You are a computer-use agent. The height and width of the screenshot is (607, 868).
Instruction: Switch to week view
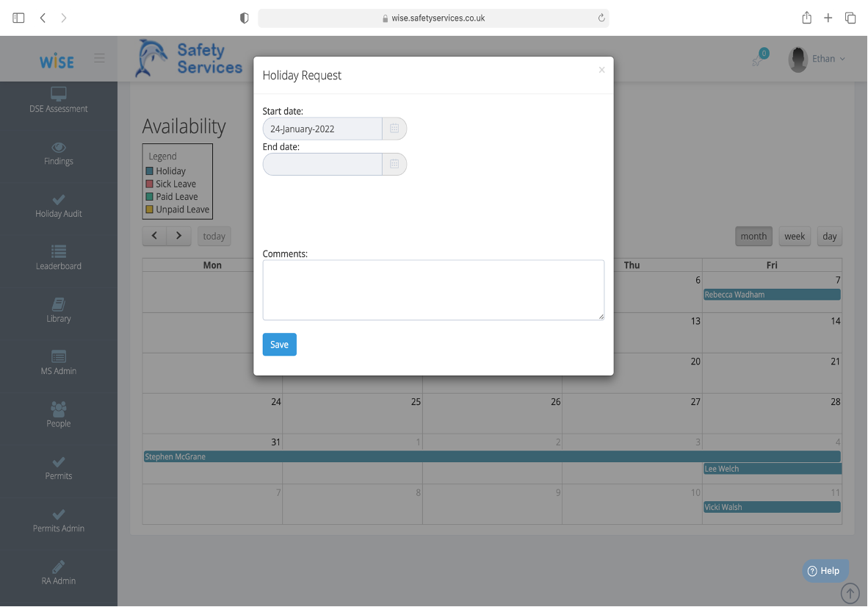[795, 236]
